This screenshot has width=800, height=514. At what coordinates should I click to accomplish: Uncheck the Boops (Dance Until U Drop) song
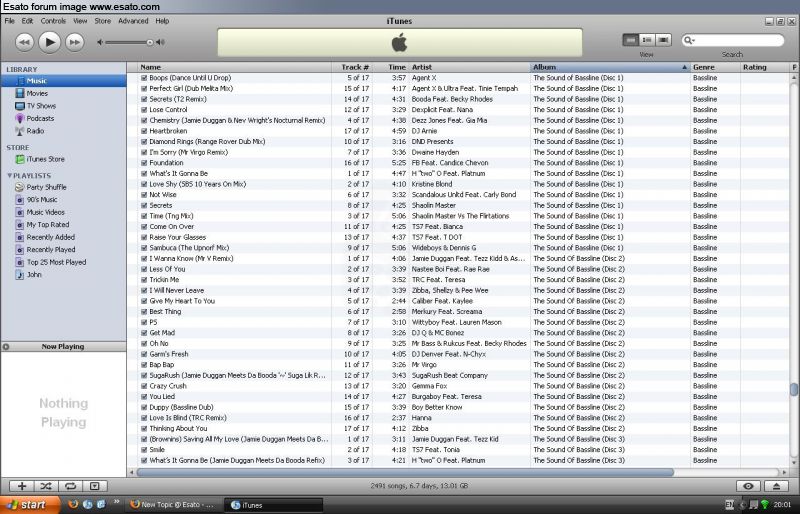tap(144, 78)
